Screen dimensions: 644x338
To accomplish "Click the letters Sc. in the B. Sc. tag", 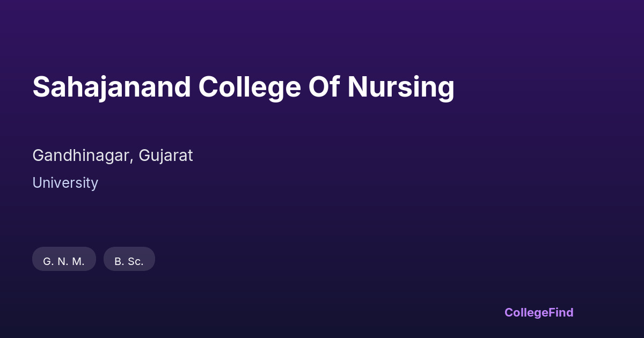I will [135, 261].
